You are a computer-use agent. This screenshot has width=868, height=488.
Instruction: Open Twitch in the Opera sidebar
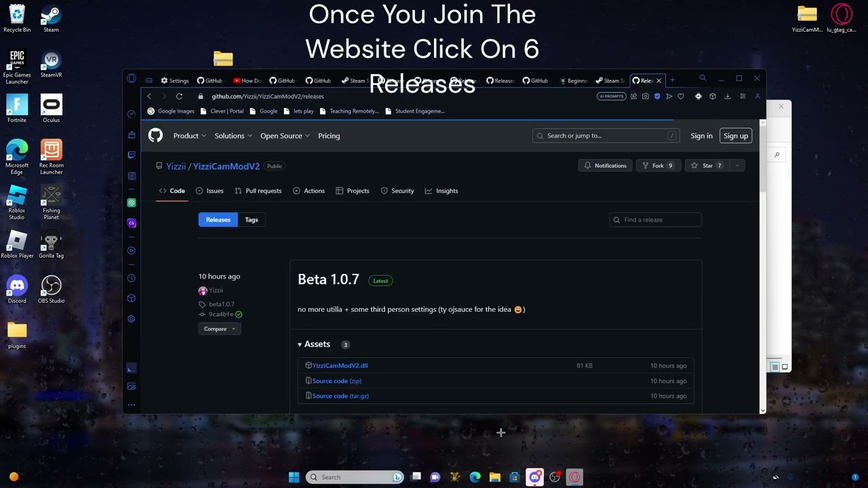[x=132, y=155]
